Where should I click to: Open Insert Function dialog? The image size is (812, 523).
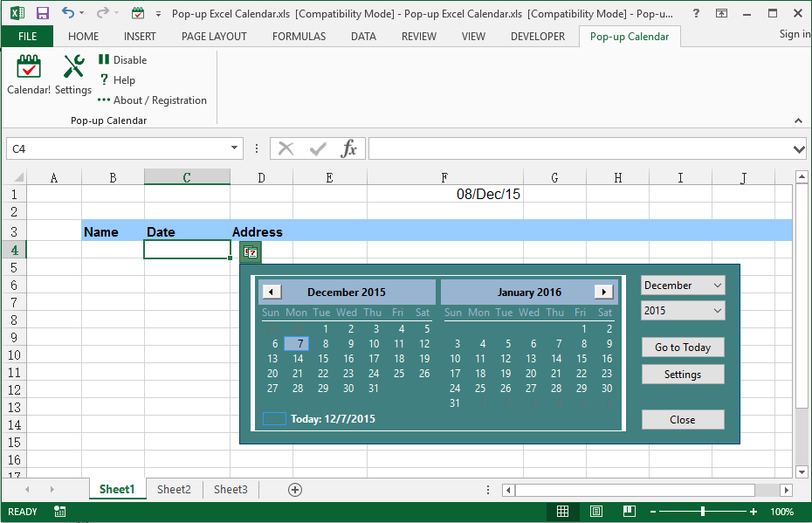coord(348,149)
